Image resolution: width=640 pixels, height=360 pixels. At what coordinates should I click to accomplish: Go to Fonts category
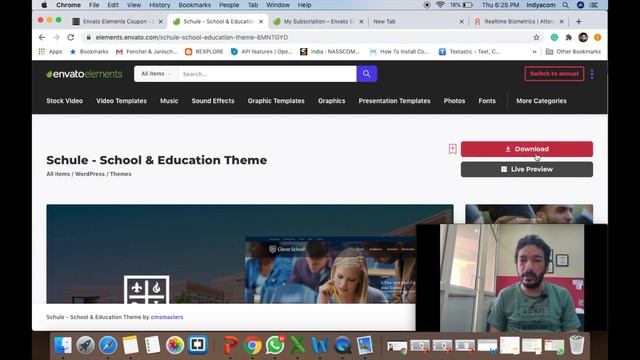pos(487,101)
